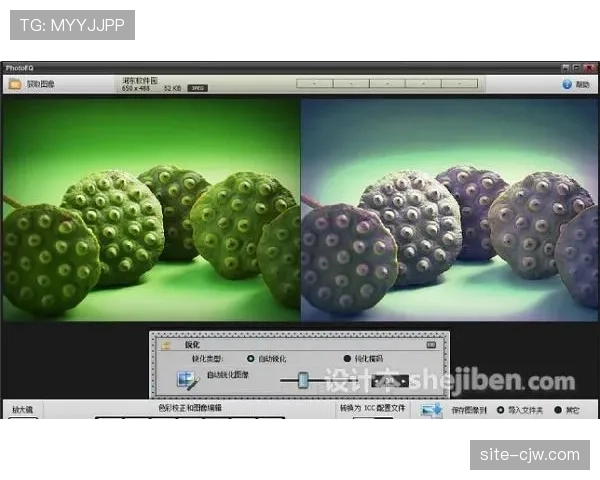Image resolution: width=600 pixels, height=480 pixels.
Task: Click the processed preview image on right
Action: coord(448,208)
